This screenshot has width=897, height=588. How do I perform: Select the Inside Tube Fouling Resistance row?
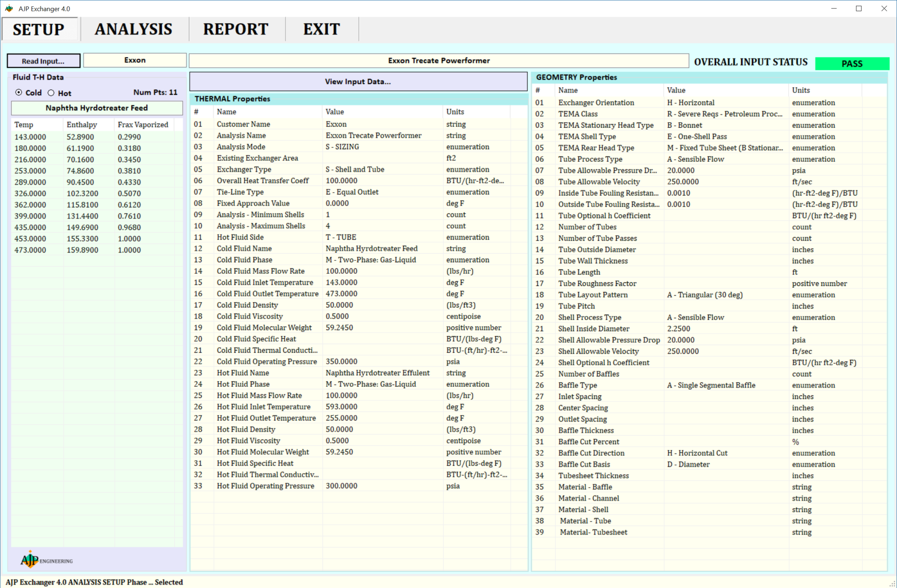710,193
